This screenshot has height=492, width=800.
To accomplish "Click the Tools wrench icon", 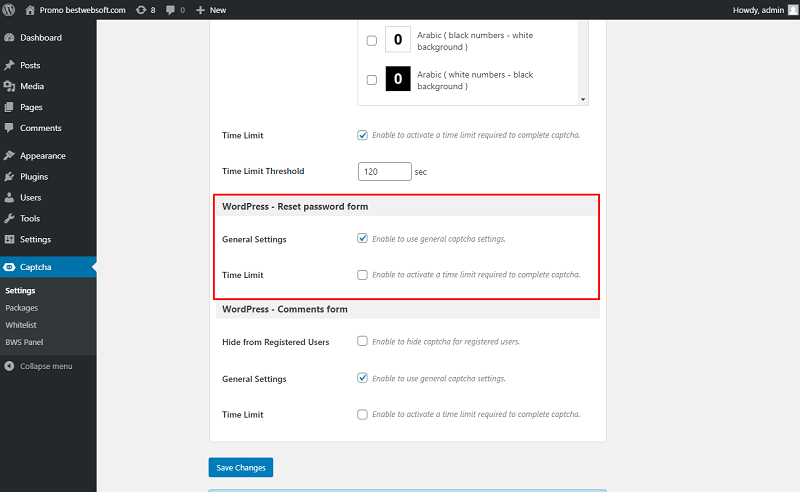I will coord(9,218).
